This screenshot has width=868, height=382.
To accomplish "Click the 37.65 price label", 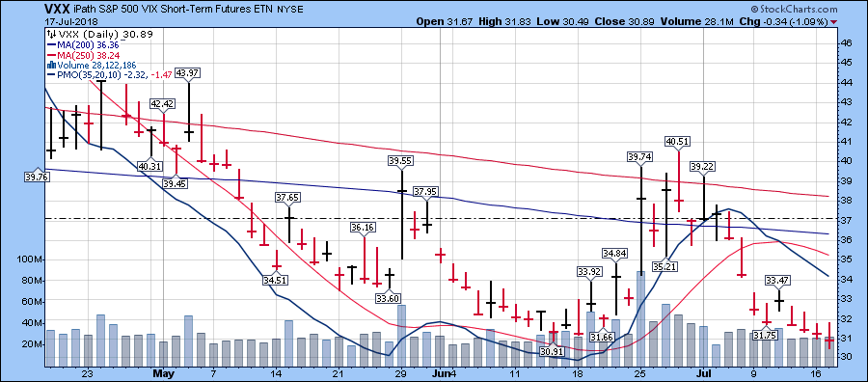I will pyautogui.click(x=288, y=197).
